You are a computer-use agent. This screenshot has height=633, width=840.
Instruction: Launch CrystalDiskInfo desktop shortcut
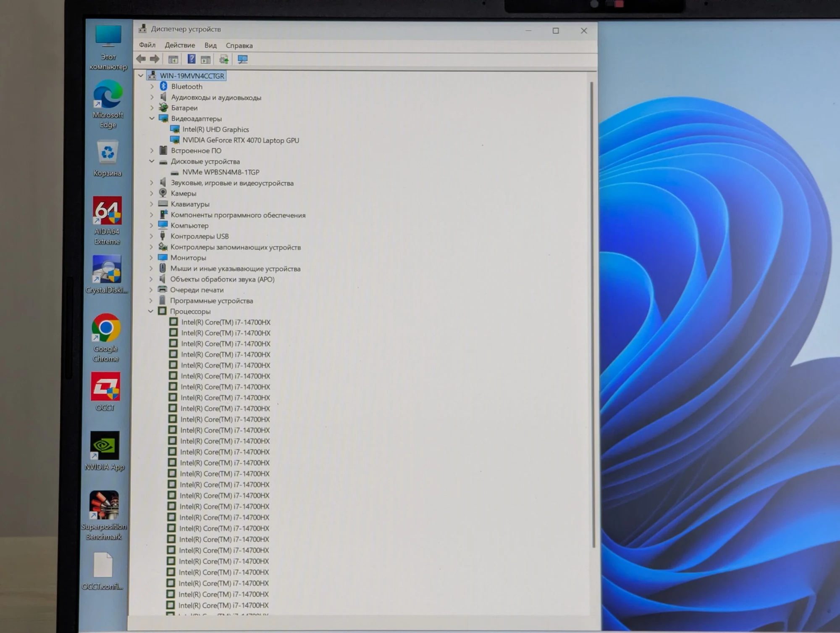click(107, 274)
